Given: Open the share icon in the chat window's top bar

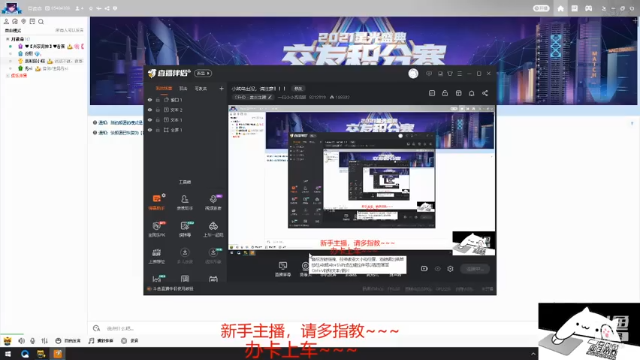Looking at the screenshot, I should (107, 8).
